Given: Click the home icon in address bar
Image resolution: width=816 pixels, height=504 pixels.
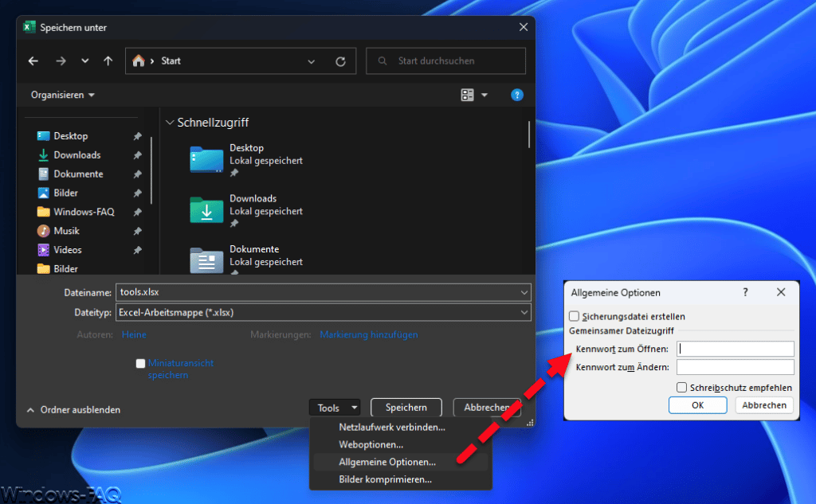Looking at the screenshot, I should tap(139, 61).
